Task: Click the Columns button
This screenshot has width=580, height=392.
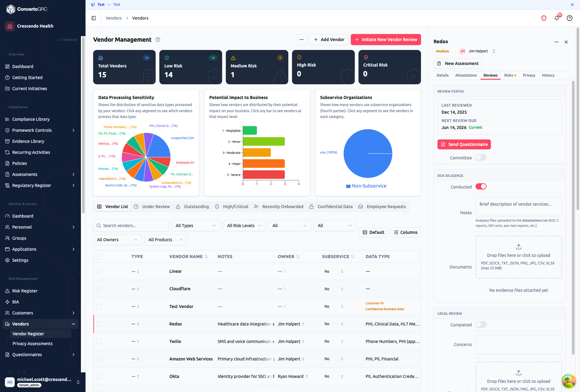Action: click(405, 232)
